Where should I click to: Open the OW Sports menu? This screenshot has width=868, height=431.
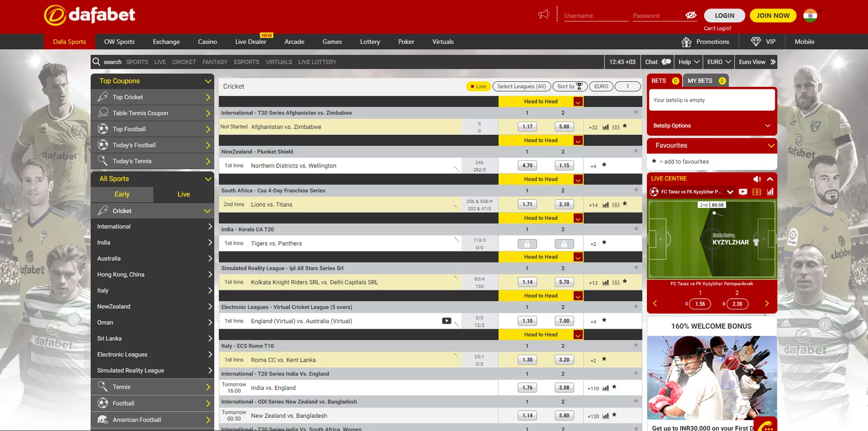click(119, 42)
